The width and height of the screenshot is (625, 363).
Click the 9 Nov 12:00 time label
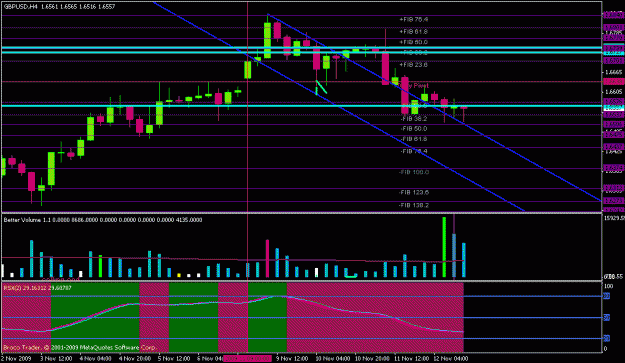(x=292, y=359)
